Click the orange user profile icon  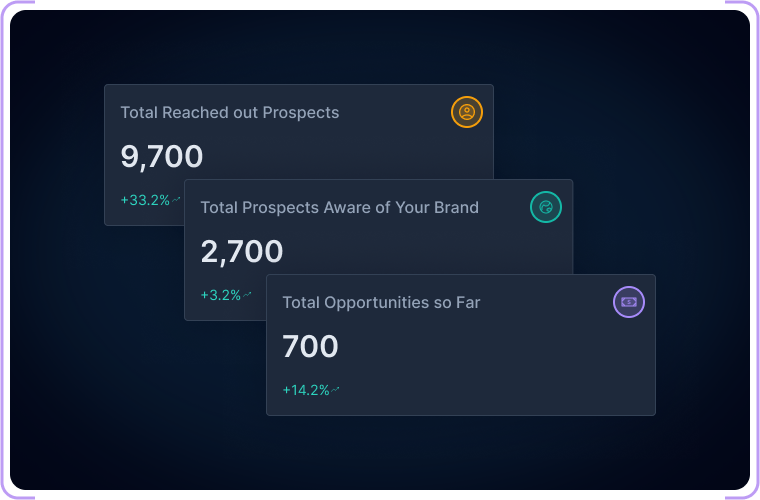(x=467, y=112)
